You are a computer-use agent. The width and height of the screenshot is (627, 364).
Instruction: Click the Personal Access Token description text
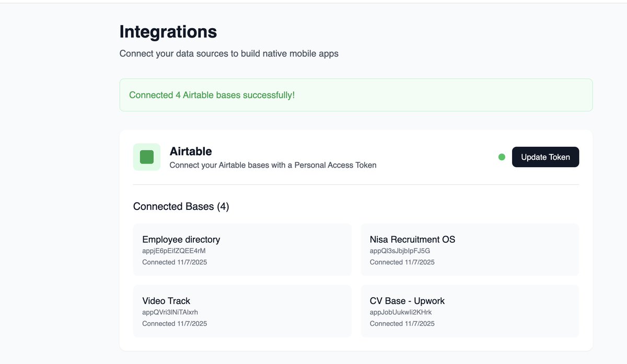coord(273,165)
